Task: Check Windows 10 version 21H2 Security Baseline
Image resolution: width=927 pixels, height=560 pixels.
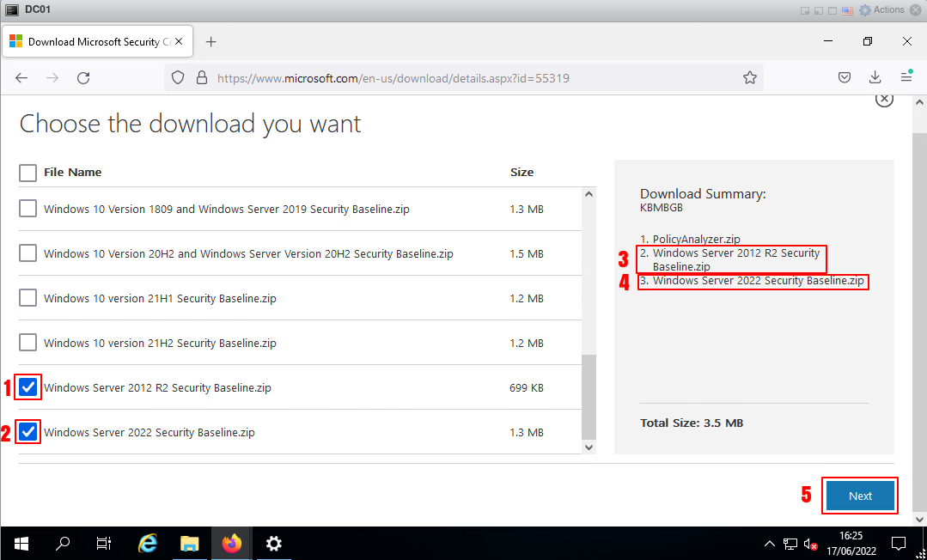Action: coord(28,343)
